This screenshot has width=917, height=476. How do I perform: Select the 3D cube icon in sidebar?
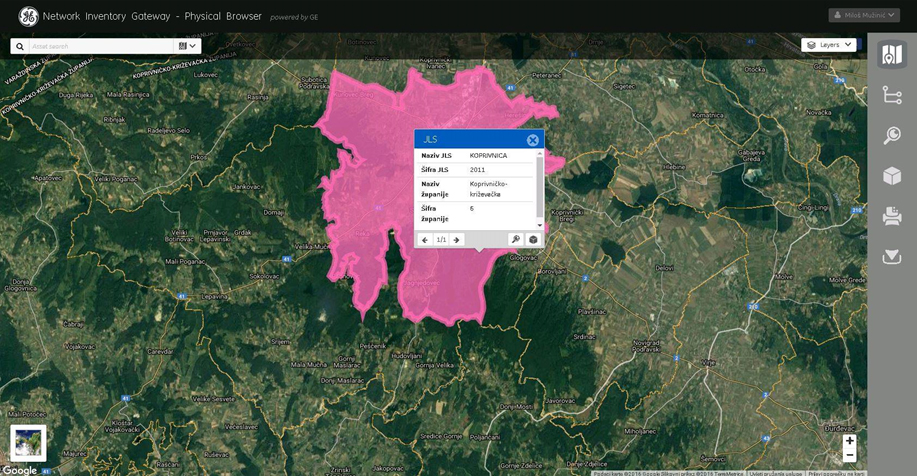[x=891, y=176]
